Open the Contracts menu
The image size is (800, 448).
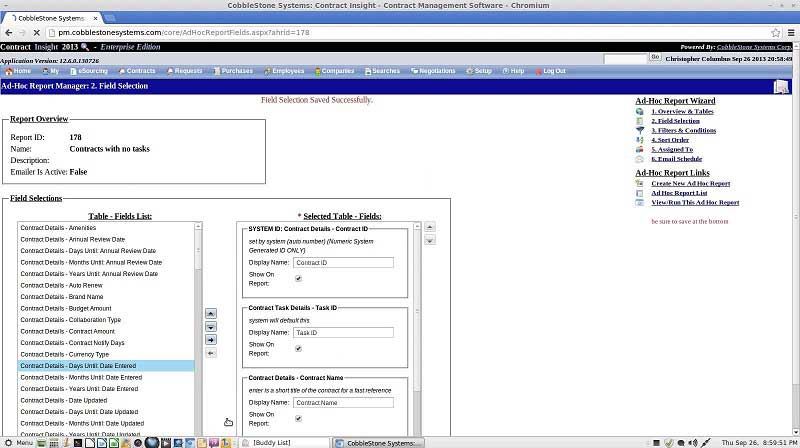tap(137, 71)
